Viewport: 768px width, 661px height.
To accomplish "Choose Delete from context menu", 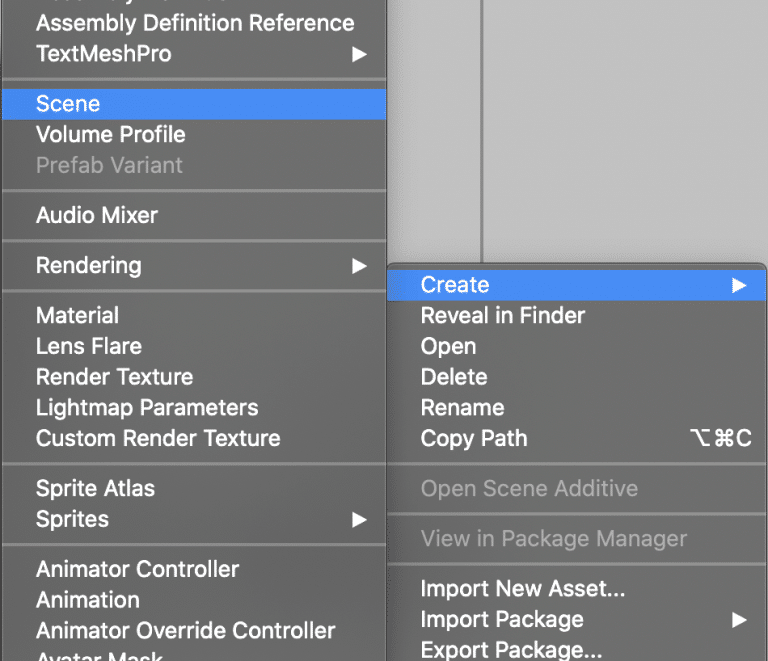I will click(x=576, y=377).
